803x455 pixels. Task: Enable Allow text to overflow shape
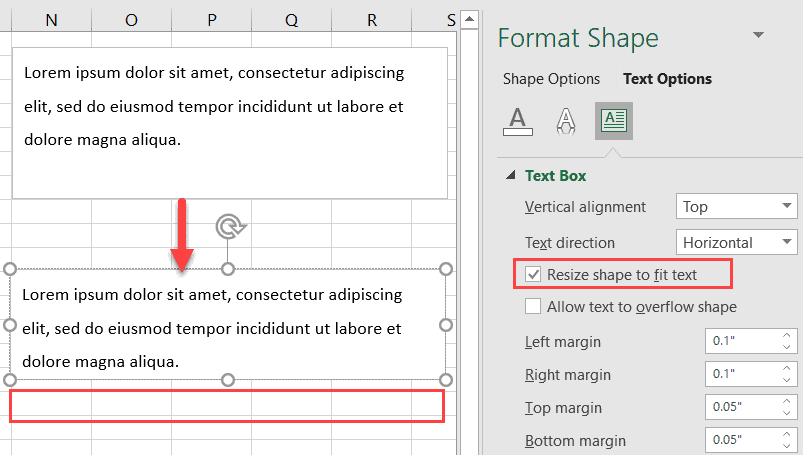[533, 306]
